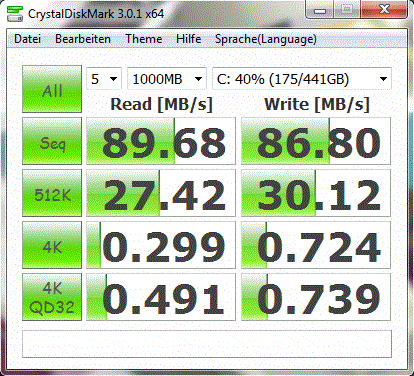The image size is (414, 376).
Task: Open the Datei menu
Action: pyautogui.click(x=27, y=39)
